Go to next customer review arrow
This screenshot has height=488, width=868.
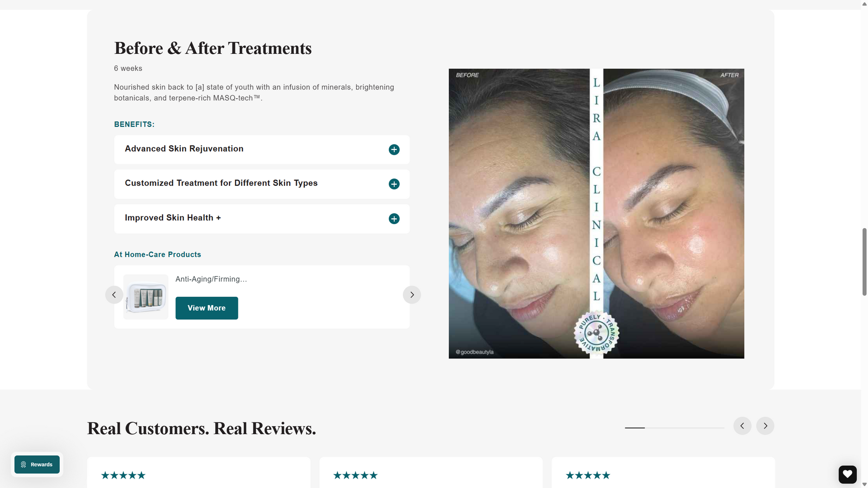point(765,426)
